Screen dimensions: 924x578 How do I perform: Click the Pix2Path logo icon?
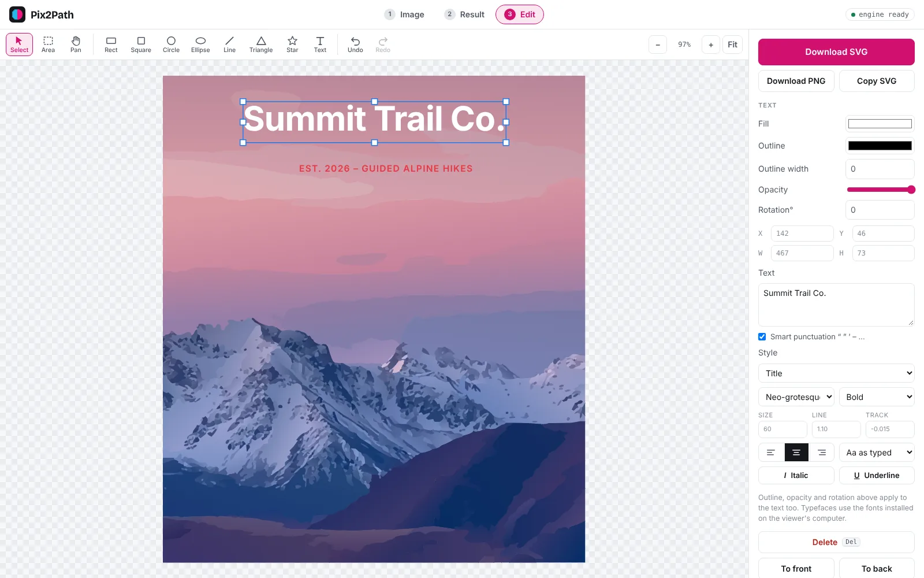tap(17, 14)
